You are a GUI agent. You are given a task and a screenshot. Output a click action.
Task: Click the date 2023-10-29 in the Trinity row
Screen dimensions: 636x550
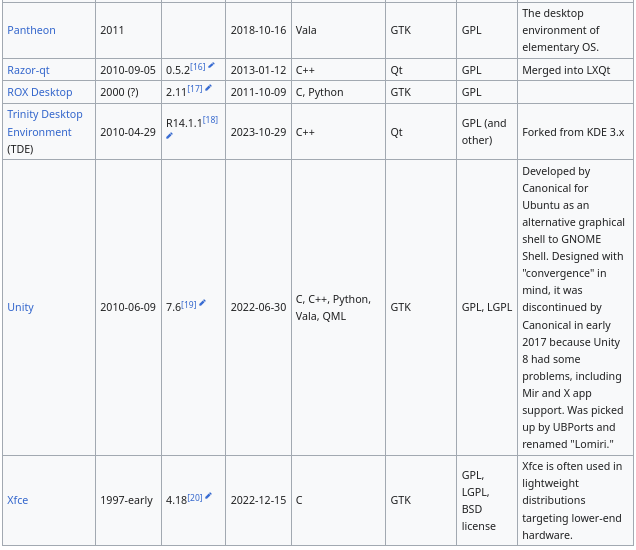(x=258, y=132)
